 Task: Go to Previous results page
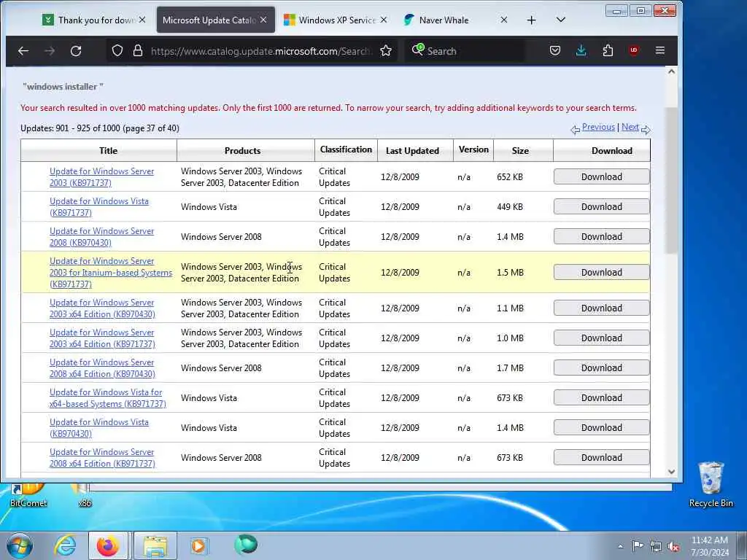598,127
